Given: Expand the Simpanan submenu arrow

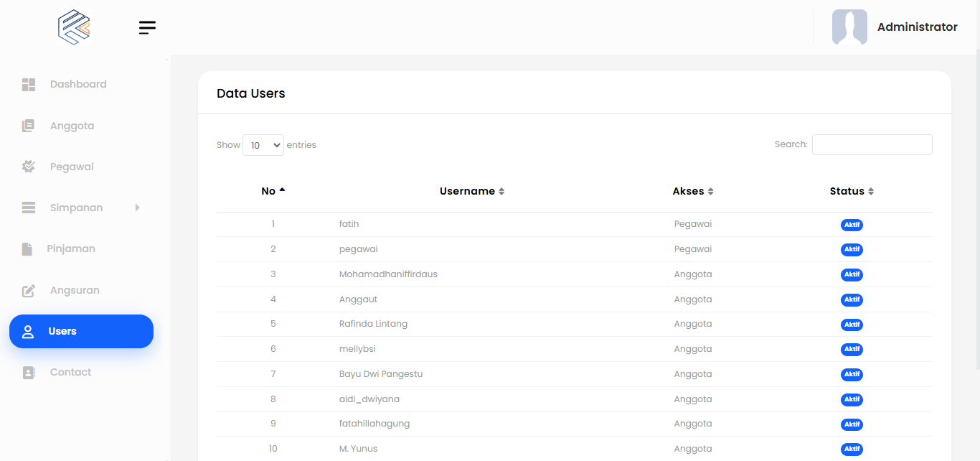Looking at the screenshot, I should tap(137, 208).
